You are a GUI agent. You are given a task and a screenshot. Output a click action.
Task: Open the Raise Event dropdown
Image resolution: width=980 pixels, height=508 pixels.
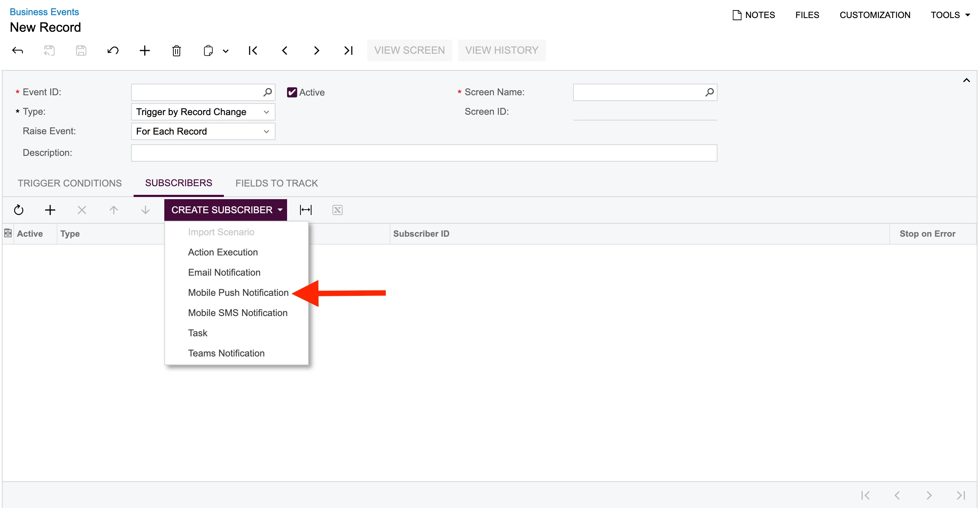tap(203, 131)
